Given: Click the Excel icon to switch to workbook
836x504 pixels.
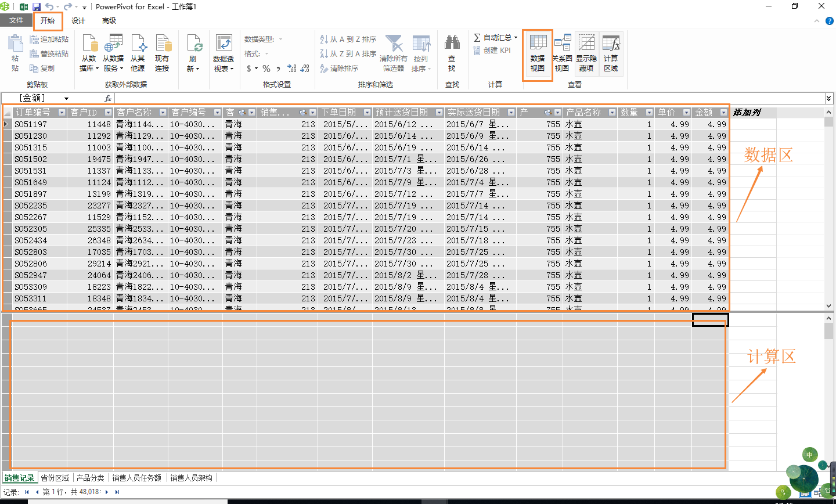Looking at the screenshot, I should tap(24, 7).
